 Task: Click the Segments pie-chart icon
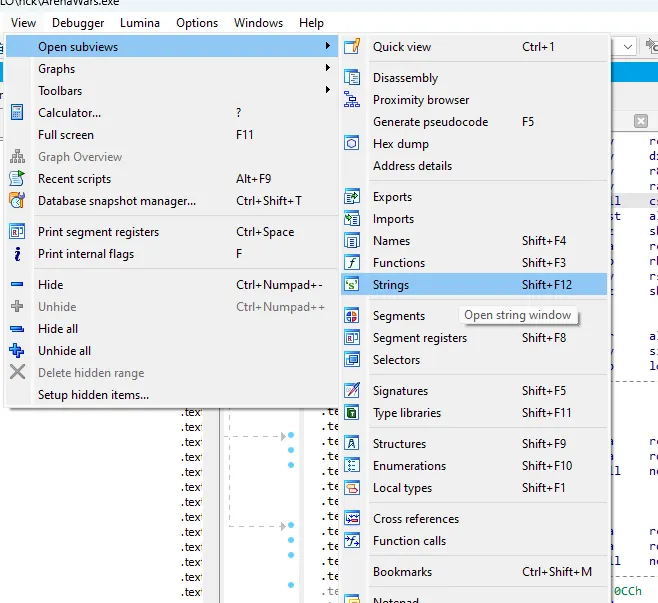[x=352, y=316]
